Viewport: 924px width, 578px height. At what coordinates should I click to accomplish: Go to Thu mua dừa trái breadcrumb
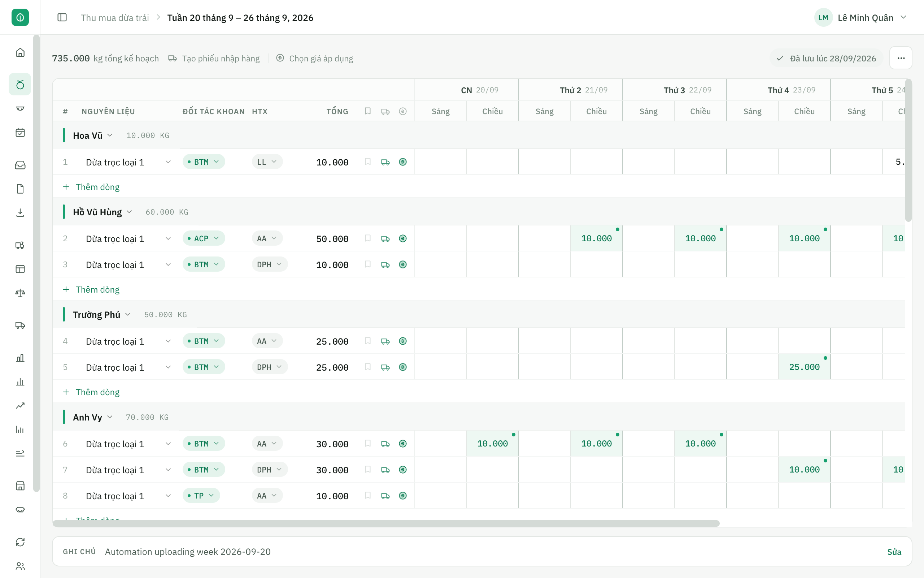[x=114, y=18]
